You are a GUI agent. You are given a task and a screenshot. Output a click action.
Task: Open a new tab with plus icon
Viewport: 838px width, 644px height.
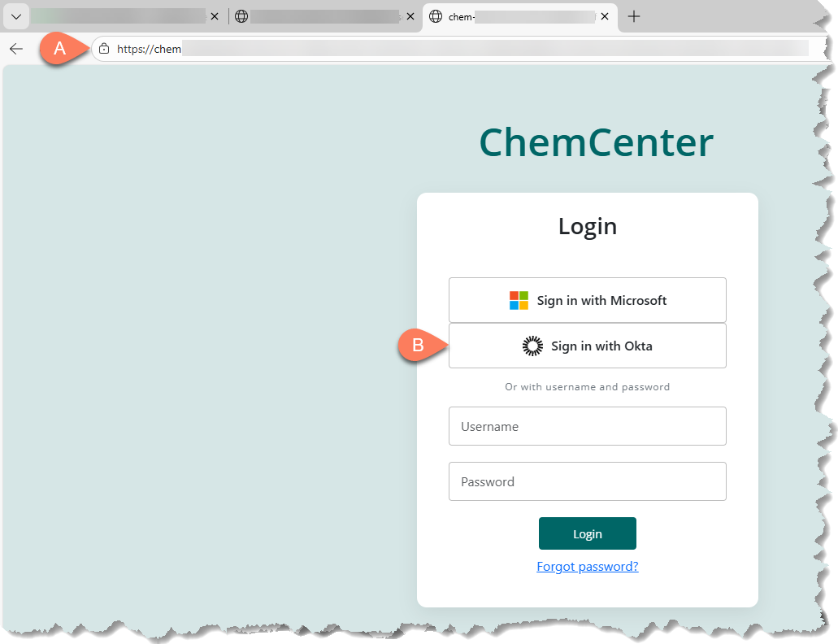tap(634, 16)
